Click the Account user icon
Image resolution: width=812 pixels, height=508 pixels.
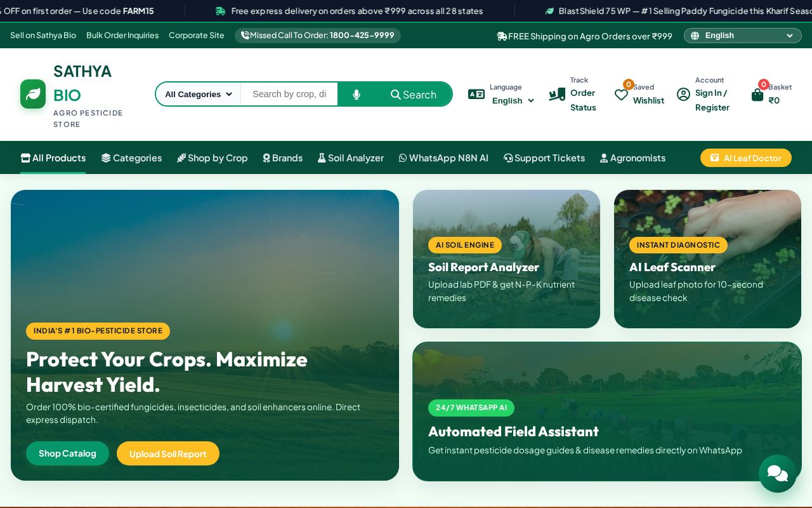(683, 94)
